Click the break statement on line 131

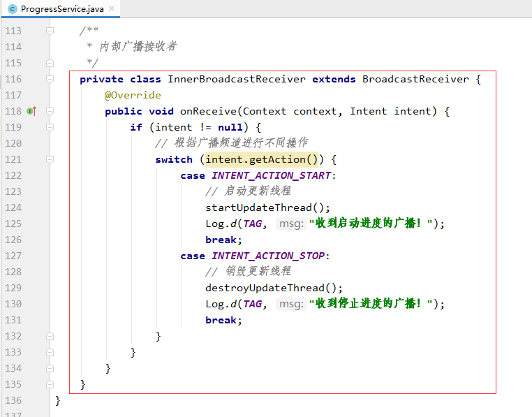point(221,320)
